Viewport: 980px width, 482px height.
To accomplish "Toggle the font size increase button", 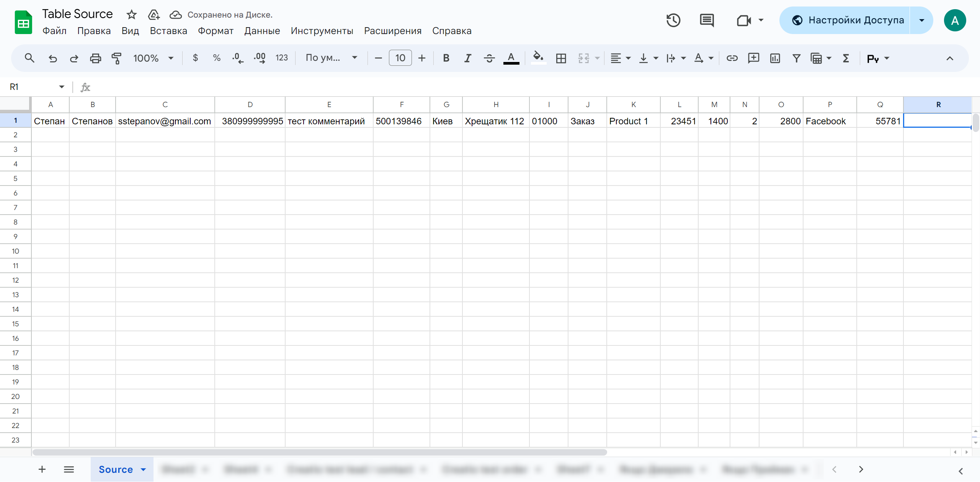I will tap(422, 59).
